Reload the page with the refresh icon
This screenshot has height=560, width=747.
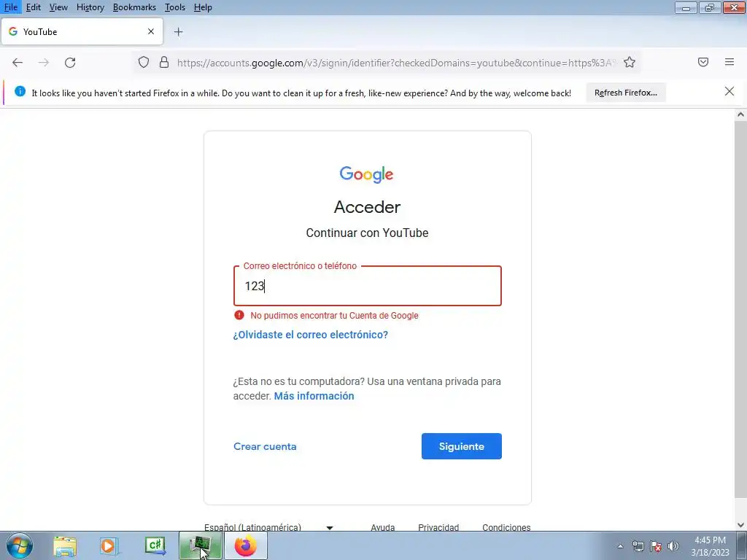coord(70,63)
